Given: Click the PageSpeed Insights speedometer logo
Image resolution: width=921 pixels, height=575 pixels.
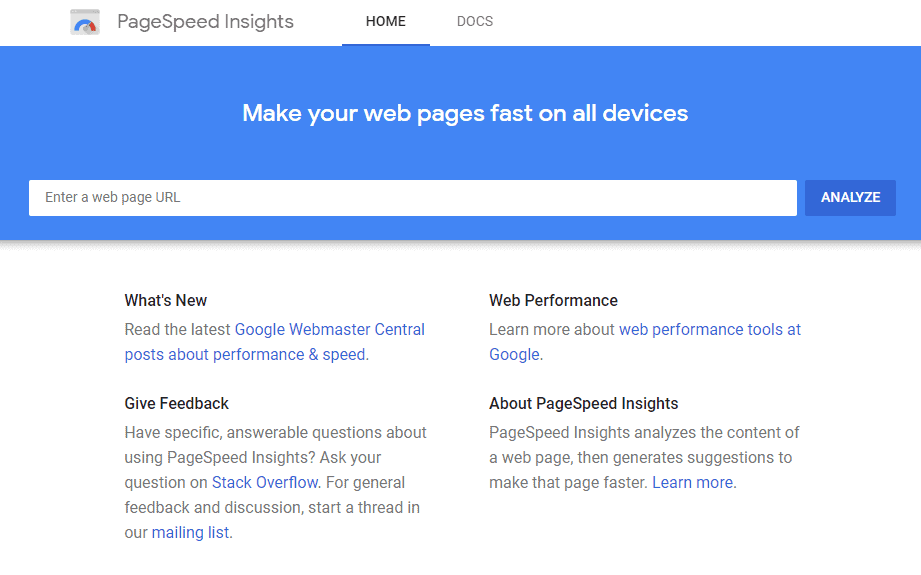Looking at the screenshot, I should coord(85,22).
